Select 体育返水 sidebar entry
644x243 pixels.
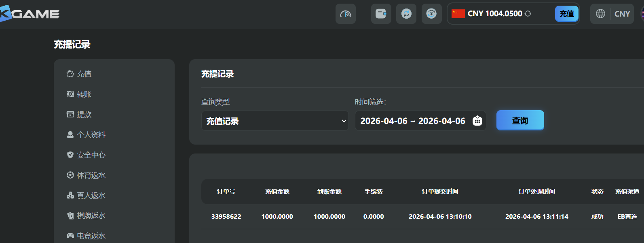point(91,175)
